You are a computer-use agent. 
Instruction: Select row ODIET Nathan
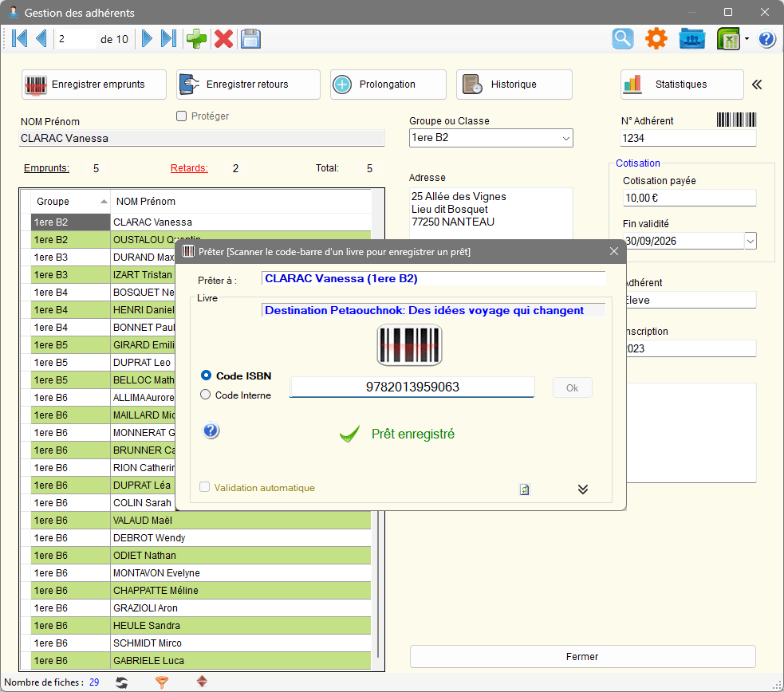coord(201,555)
